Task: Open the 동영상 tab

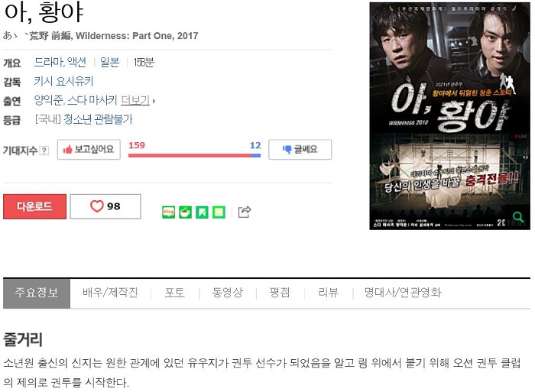Action: tap(228, 293)
